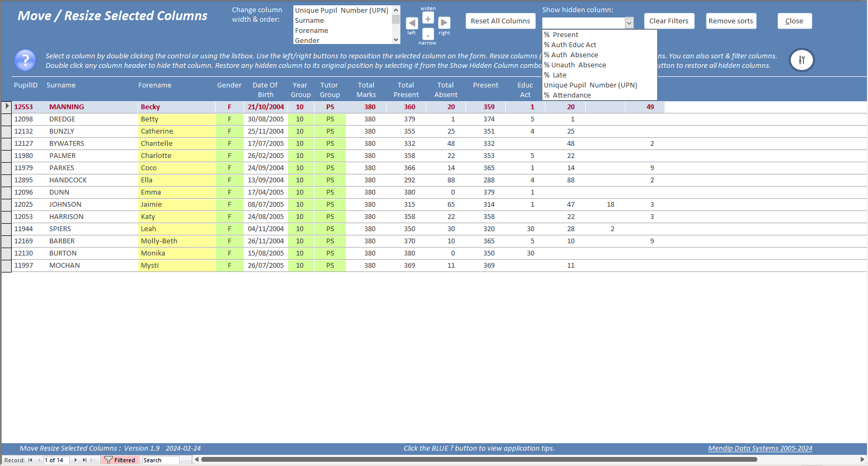Image resolution: width=868 pixels, height=466 pixels.
Task: Click the column listbox's down scroll arrow
Action: 396,40
